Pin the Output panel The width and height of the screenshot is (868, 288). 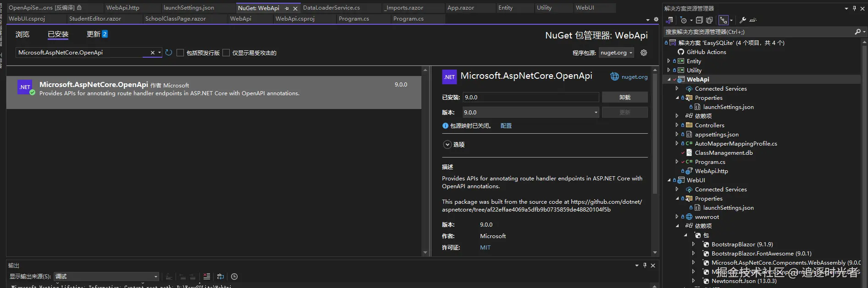(x=645, y=265)
